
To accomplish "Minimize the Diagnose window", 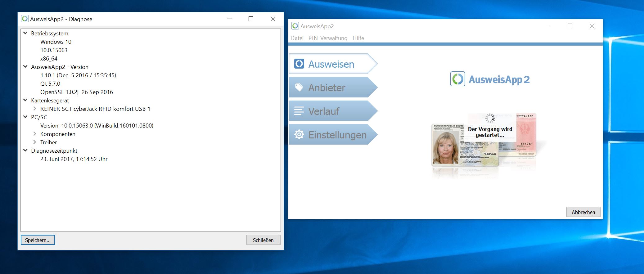I will 230,19.
